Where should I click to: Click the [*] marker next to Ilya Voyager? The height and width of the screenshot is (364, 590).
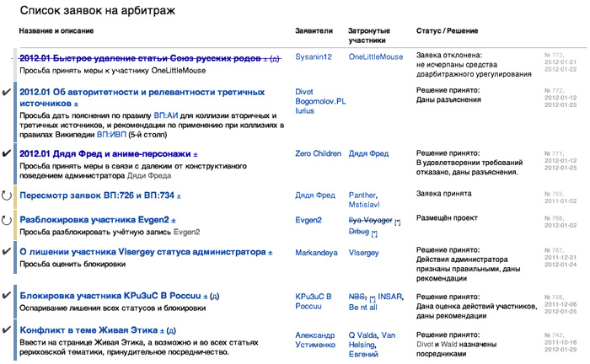397,221
